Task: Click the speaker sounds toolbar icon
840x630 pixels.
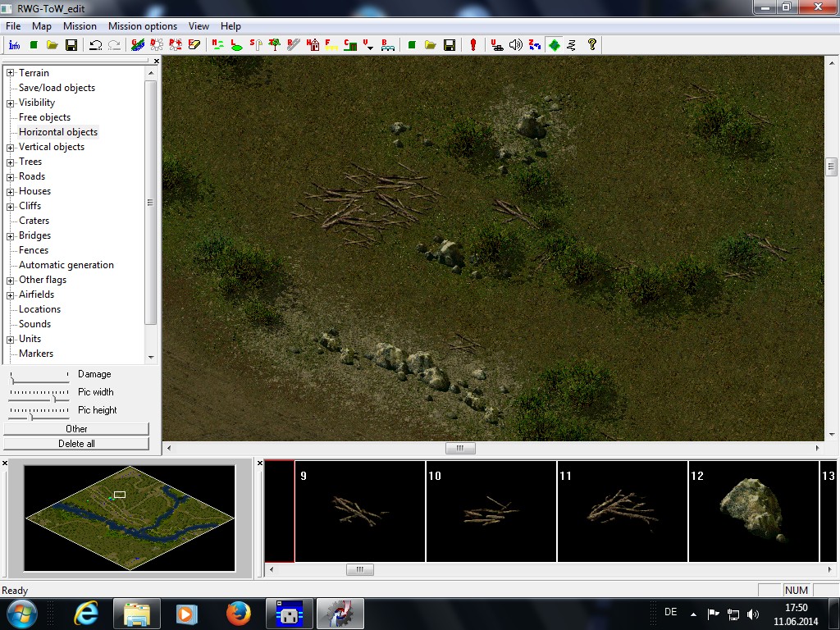Action: point(515,45)
